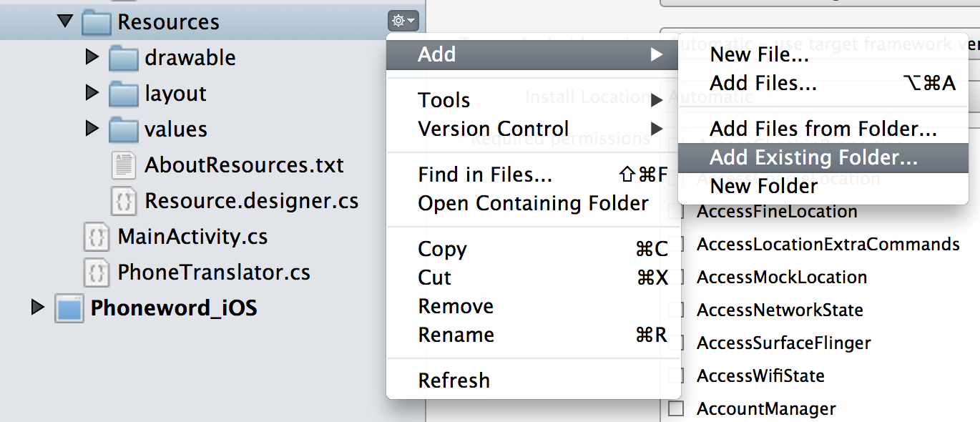
Task: Enable the AccessMockLocation permission checkbox
Action: tap(675, 278)
